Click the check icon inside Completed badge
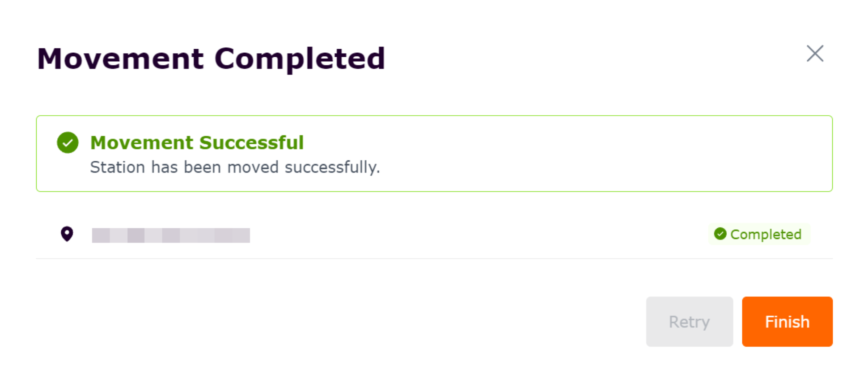 (x=720, y=234)
